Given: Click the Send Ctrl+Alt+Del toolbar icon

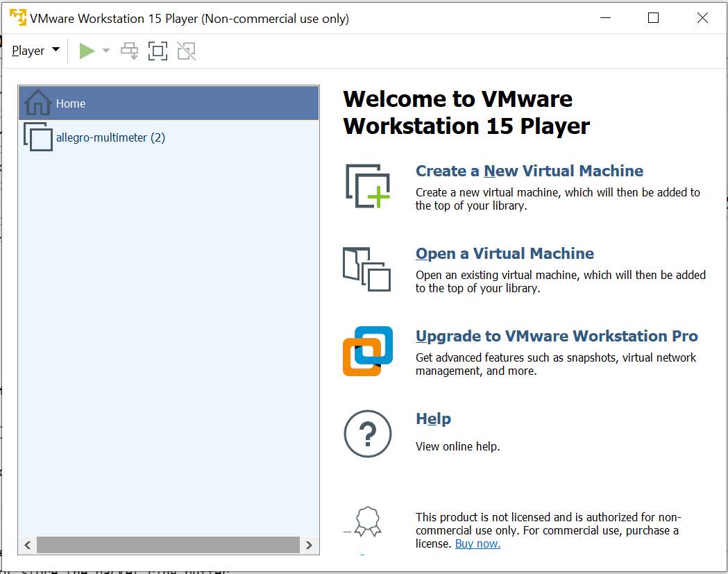Looking at the screenshot, I should (x=130, y=51).
